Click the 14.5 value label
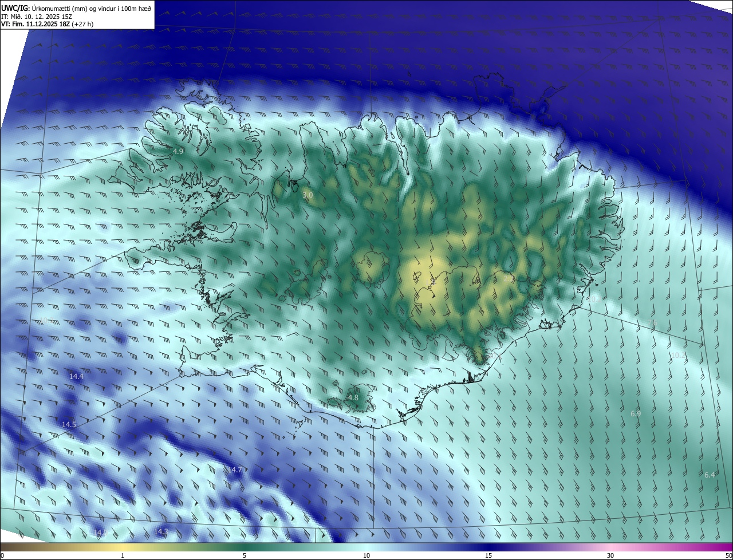 click(x=69, y=425)
